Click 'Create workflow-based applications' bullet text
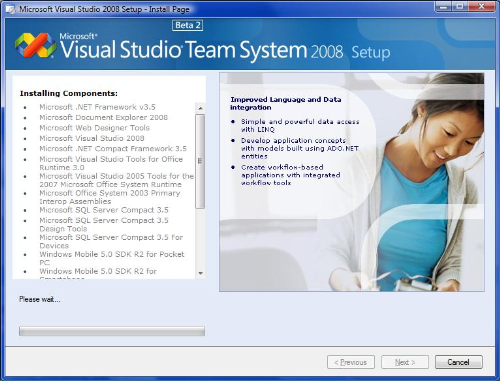 pos(291,175)
